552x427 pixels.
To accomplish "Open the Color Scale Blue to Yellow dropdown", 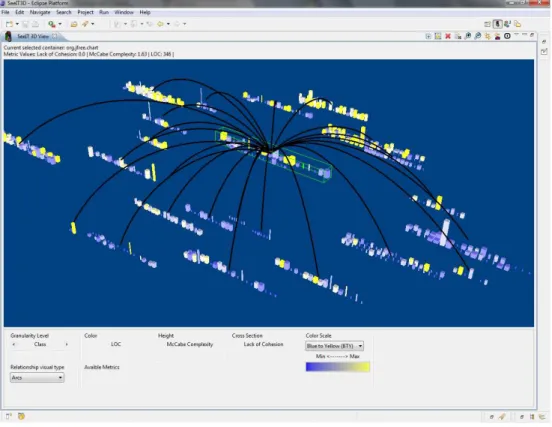I will [x=334, y=346].
